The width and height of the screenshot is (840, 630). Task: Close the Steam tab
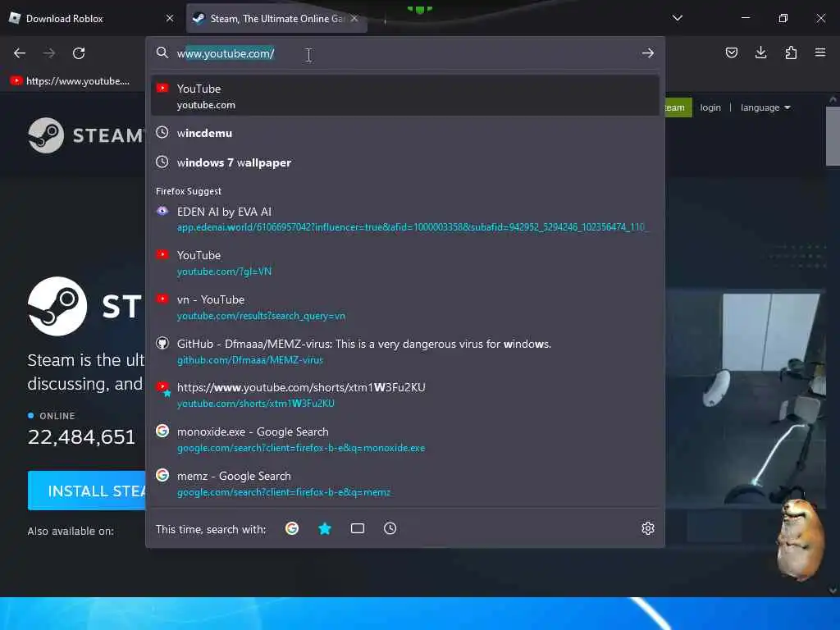354,18
